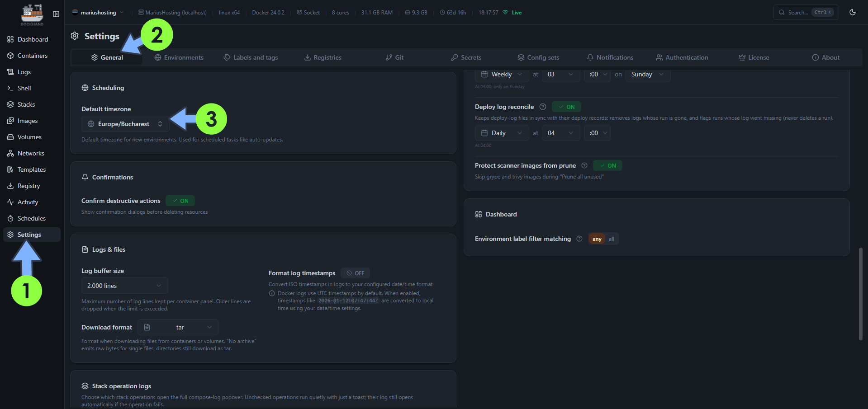Toggle Protect scanner images from prune
Screen dimensions: 868x409
click(607, 165)
